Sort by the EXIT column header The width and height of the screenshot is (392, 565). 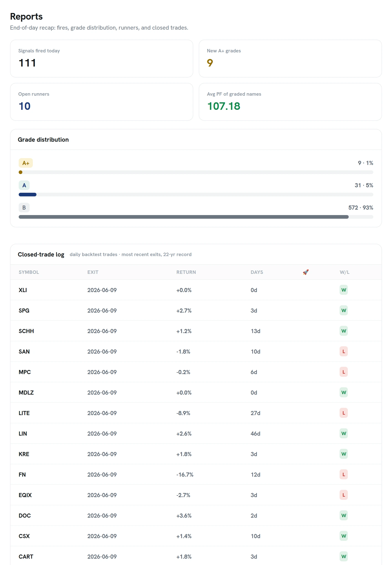click(93, 272)
